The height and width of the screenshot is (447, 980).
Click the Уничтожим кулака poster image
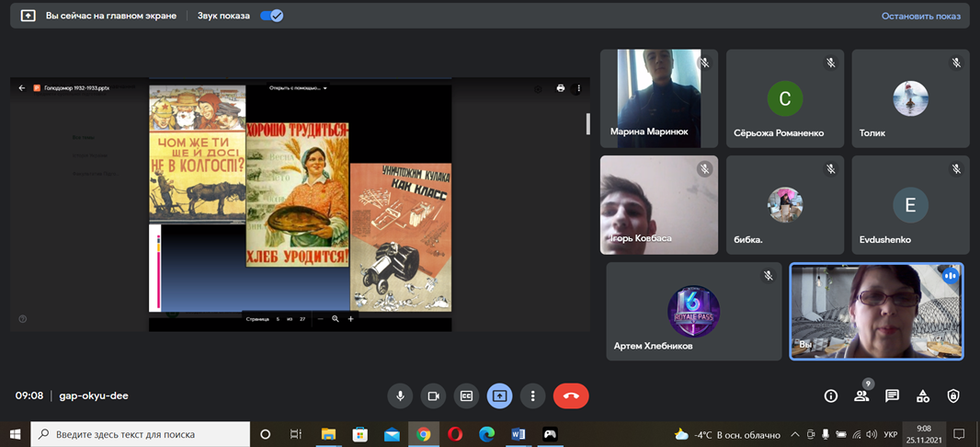pyautogui.click(x=401, y=237)
